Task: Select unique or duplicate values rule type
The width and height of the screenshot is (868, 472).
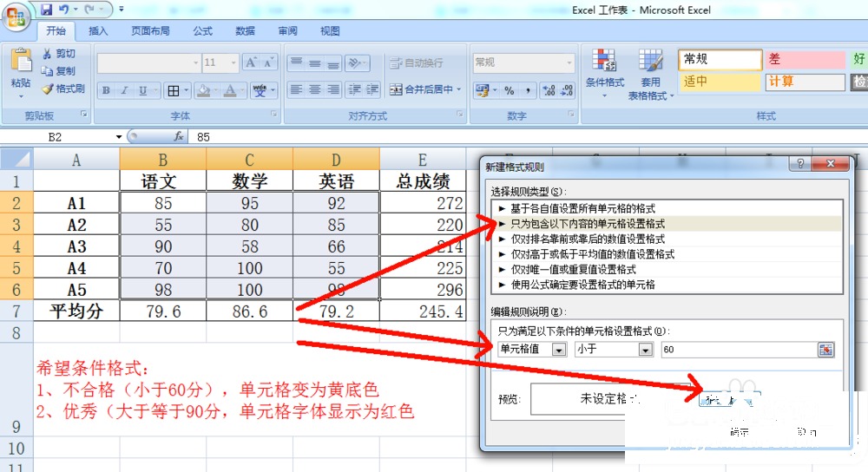Action: (667, 270)
